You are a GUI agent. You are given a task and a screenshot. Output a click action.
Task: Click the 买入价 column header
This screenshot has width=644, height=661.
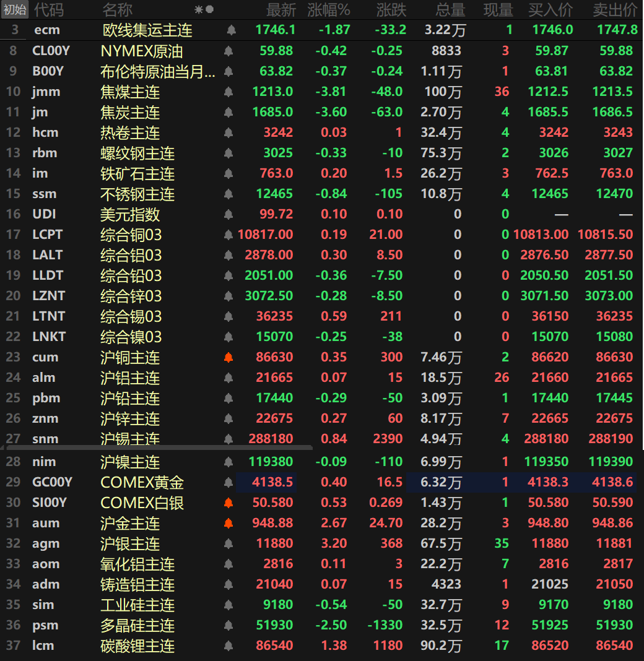[550, 9]
